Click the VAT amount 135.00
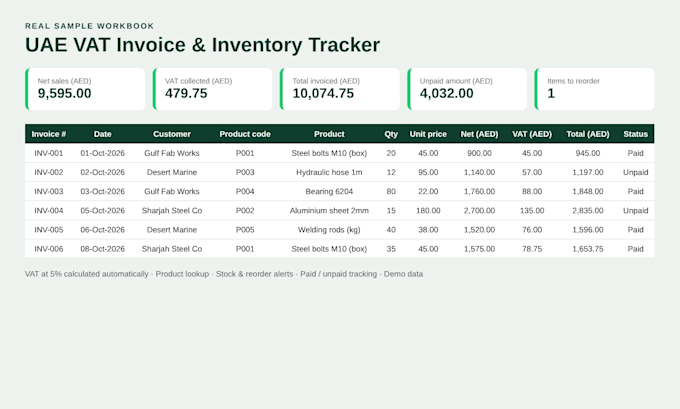Viewport: 680px width, 409px height. coord(532,210)
